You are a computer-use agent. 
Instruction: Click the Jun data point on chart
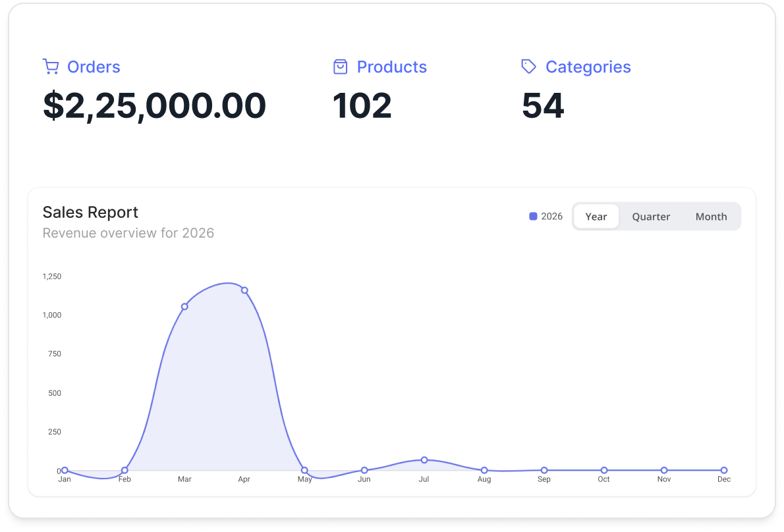tap(364, 470)
